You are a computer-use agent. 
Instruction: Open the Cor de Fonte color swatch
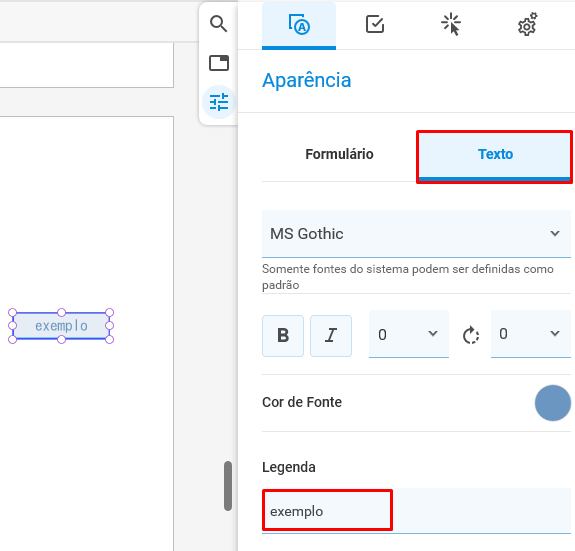[x=552, y=403]
